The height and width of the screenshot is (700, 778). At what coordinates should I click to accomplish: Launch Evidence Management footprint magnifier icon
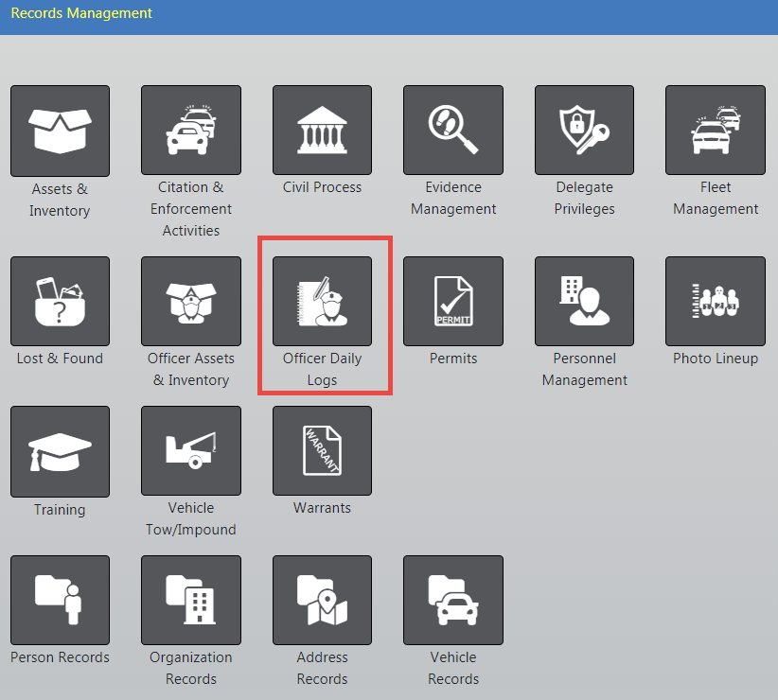453,131
